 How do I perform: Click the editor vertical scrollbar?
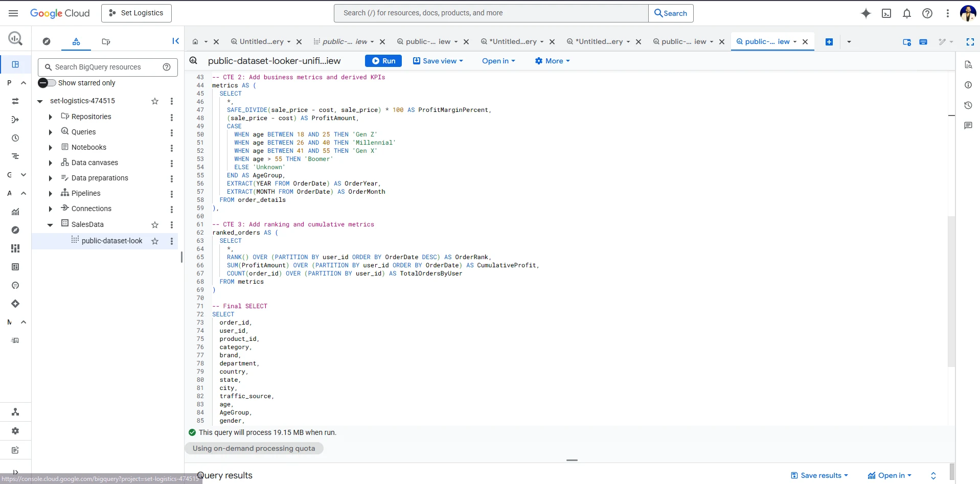tap(951, 291)
